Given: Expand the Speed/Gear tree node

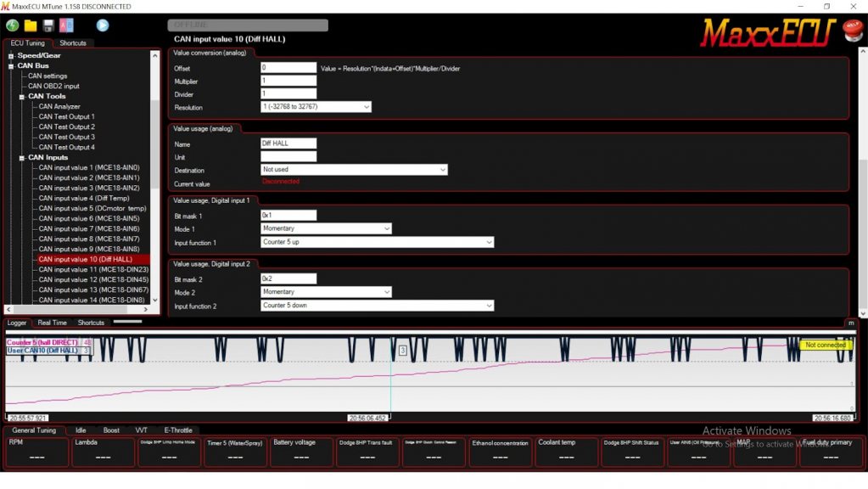Looking at the screenshot, I should (11, 55).
